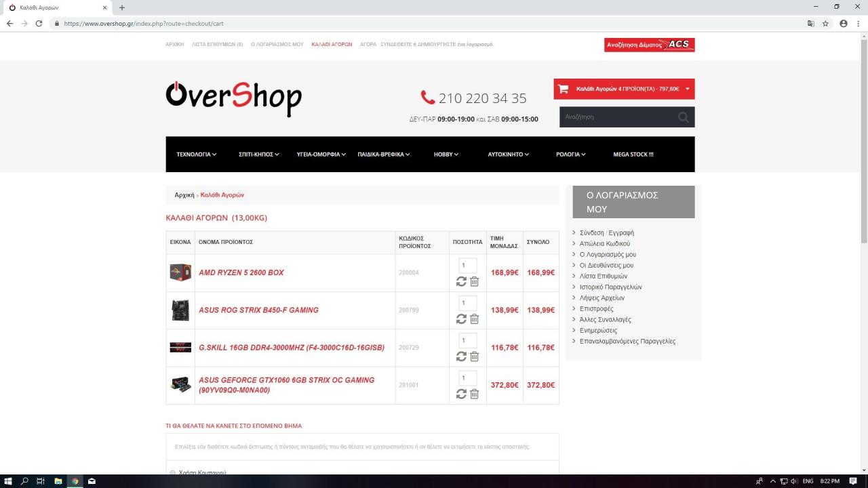
Task: Open 'Οι Διευθύνσεις μου' sidebar link
Action: click(606, 265)
